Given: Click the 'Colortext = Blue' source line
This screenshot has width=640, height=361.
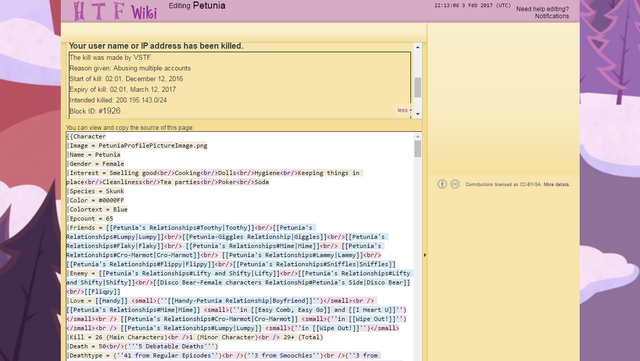Looking at the screenshot, I should click(x=97, y=209).
